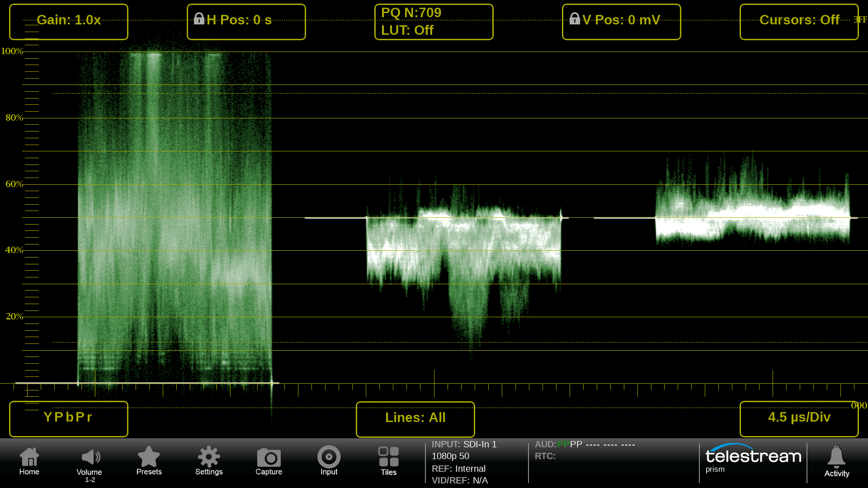Open the Tiles layout icon
868x488 pixels.
[x=388, y=461]
